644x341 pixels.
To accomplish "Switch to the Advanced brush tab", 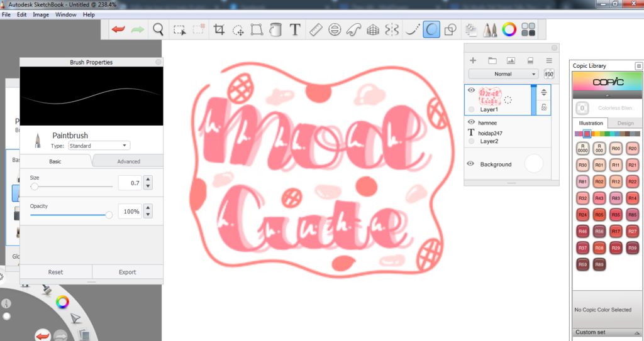I will click(128, 161).
